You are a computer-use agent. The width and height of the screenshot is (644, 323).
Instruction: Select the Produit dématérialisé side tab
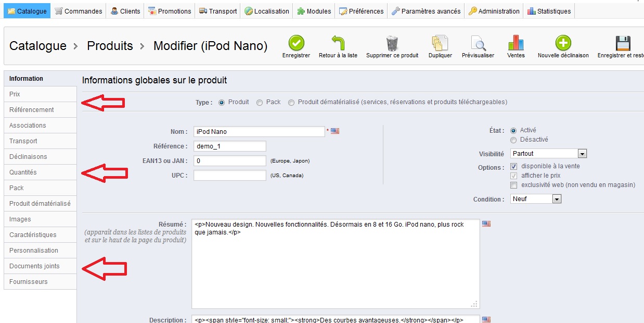[40, 204]
